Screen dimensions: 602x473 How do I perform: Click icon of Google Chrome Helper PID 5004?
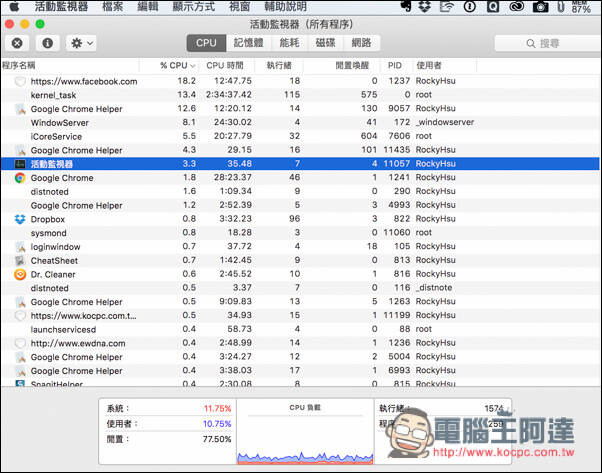20,357
